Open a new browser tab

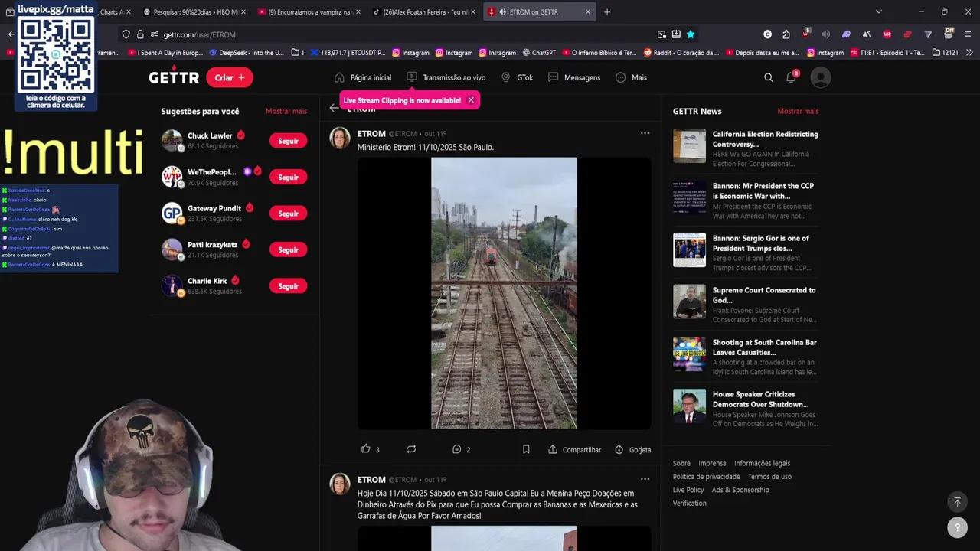tap(607, 11)
